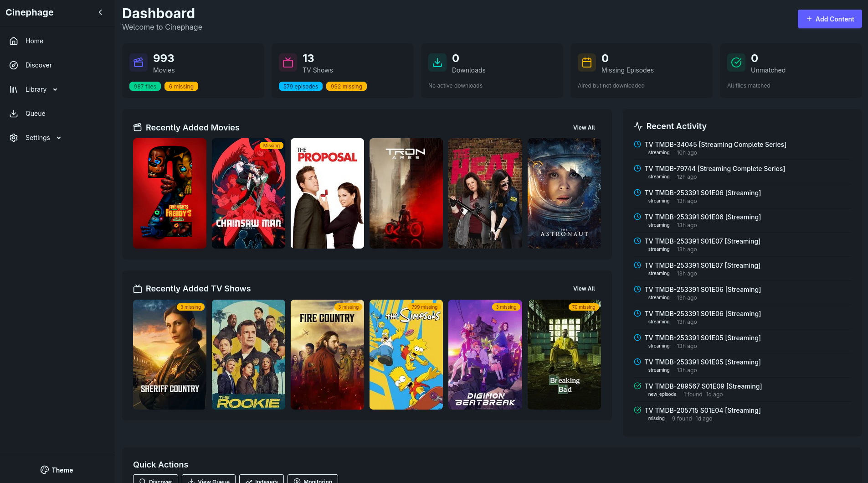Image resolution: width=868 pixels, height=483 pixels.
Task: Open The Proposal movie poster
Action: pyautogui.click(x=327, y=193)
